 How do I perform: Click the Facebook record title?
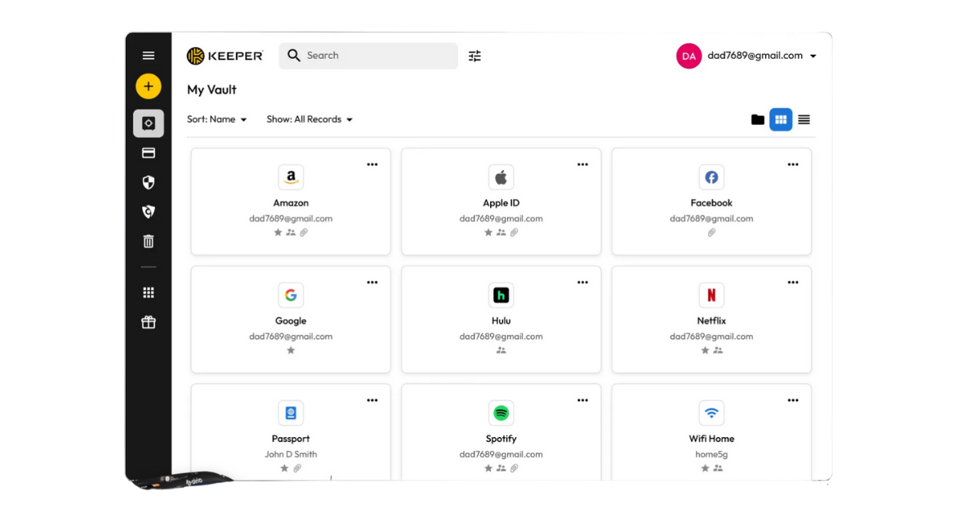(711, 203)
